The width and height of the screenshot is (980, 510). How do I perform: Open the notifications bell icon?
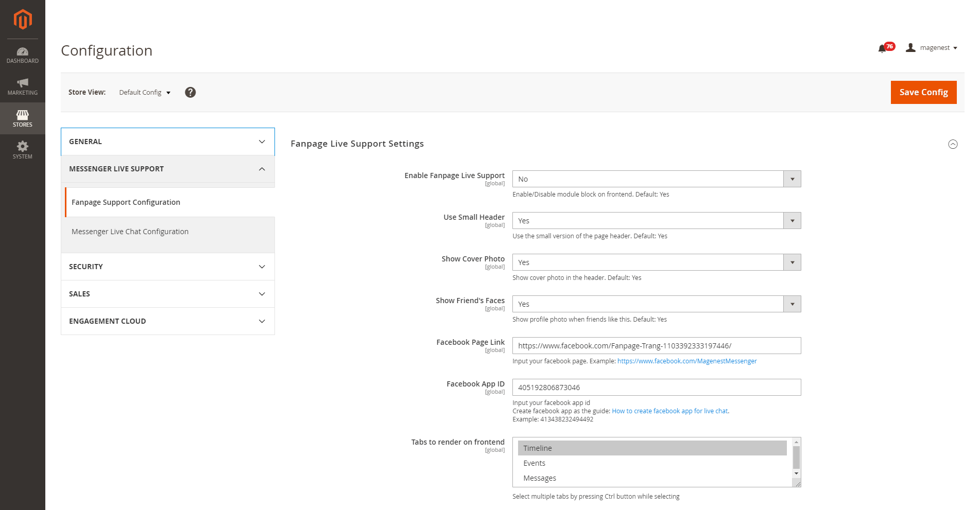tap(882, 48)
